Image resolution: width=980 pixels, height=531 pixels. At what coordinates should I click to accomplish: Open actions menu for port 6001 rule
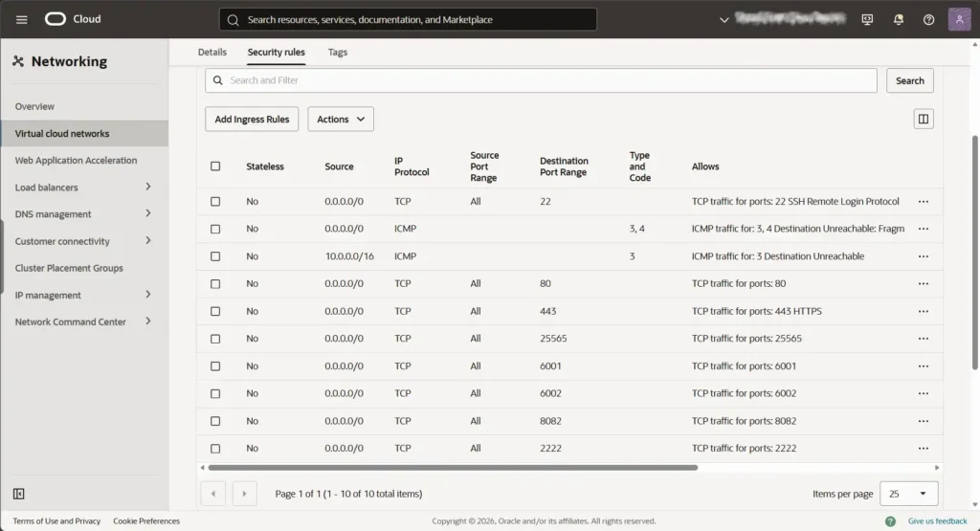click(x=924, y=366)
